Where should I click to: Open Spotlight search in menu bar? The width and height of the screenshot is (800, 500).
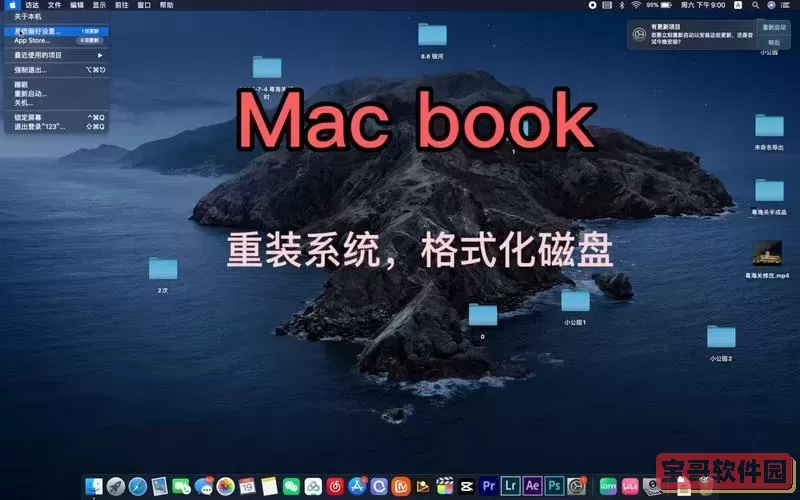[755, 5]
